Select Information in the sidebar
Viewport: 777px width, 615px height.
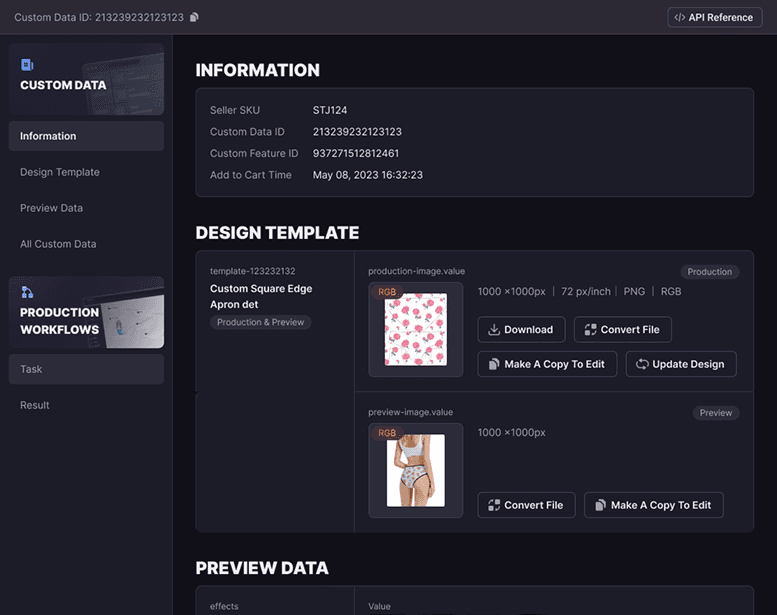(86, 136)
